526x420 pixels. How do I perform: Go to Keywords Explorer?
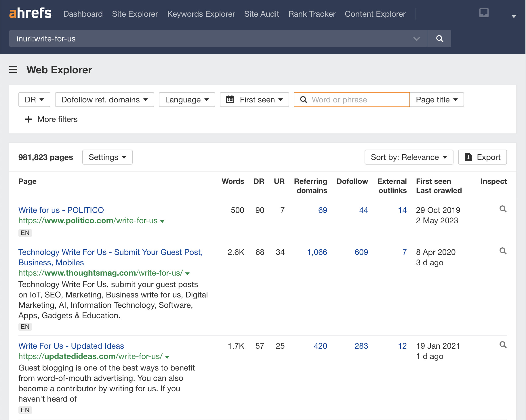pyautogui.click(x=201, y=14)
